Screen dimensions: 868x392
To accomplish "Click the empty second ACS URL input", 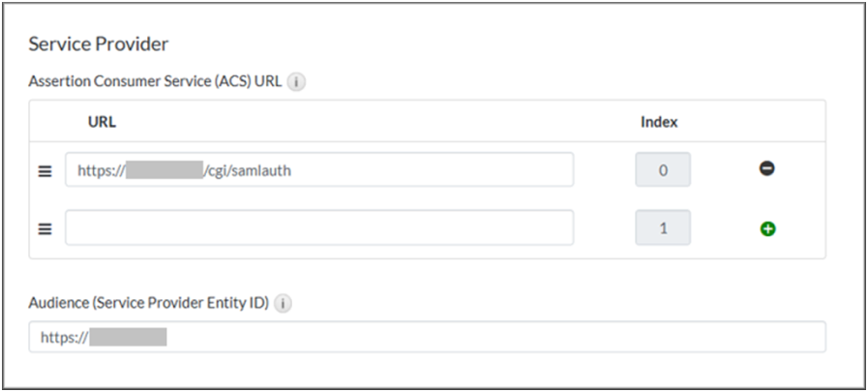I will 319,228.
